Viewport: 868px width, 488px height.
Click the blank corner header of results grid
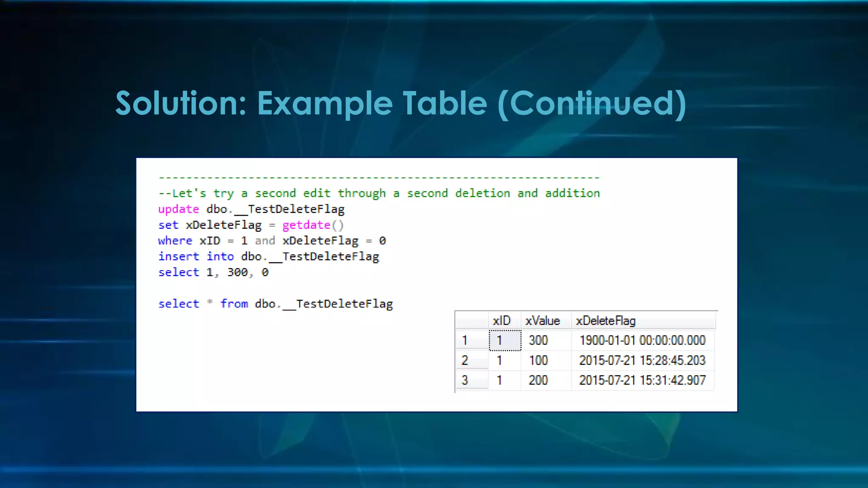[472, 321]
